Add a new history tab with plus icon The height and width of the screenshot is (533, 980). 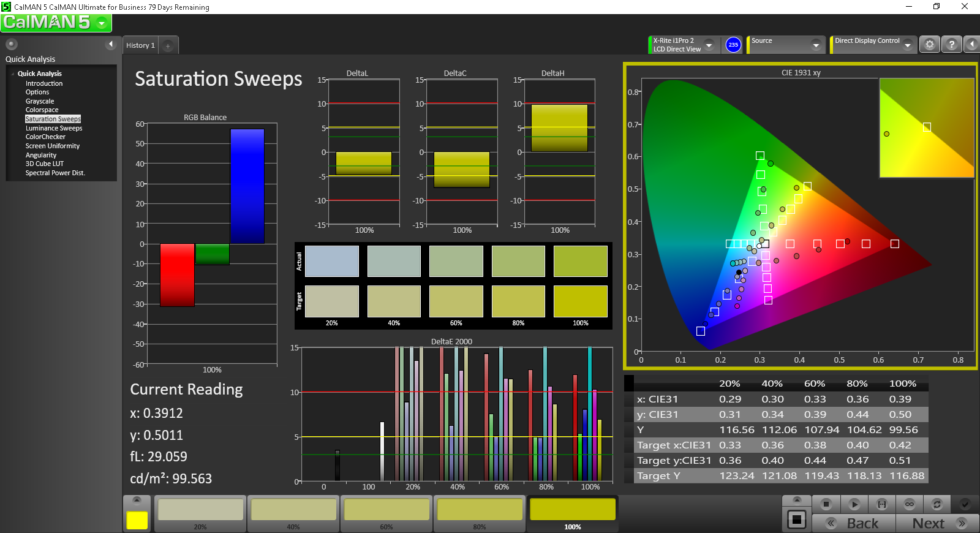pyautogui.click(x=168, y=45)
